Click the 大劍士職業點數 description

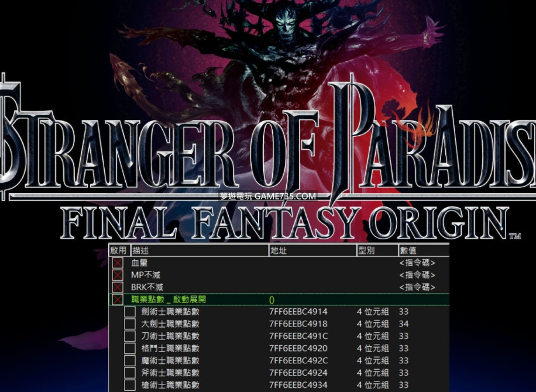(170, 324)
